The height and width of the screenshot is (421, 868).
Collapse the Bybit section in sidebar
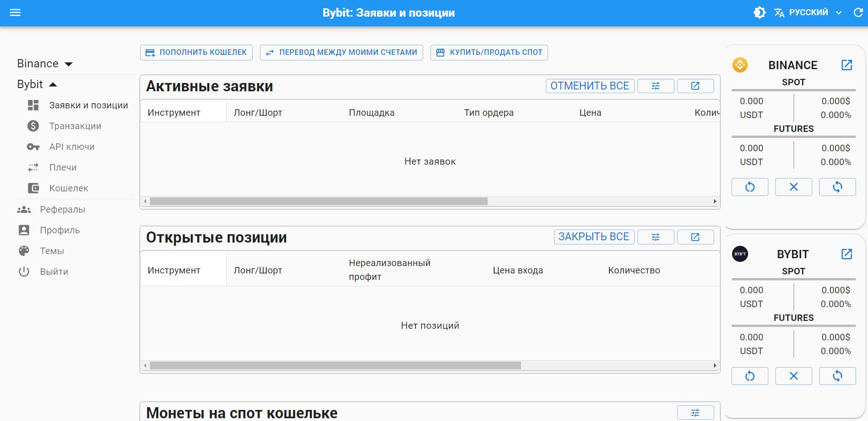[37, 84]
